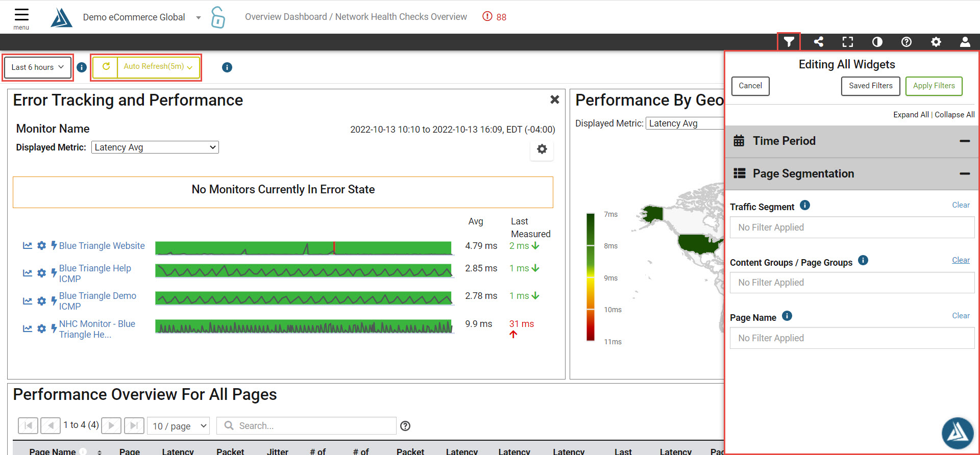Click the NHC Monitor sparkline chart
Image resolution: width=980 pixels, height=455 pixels.
pos(304,327)
